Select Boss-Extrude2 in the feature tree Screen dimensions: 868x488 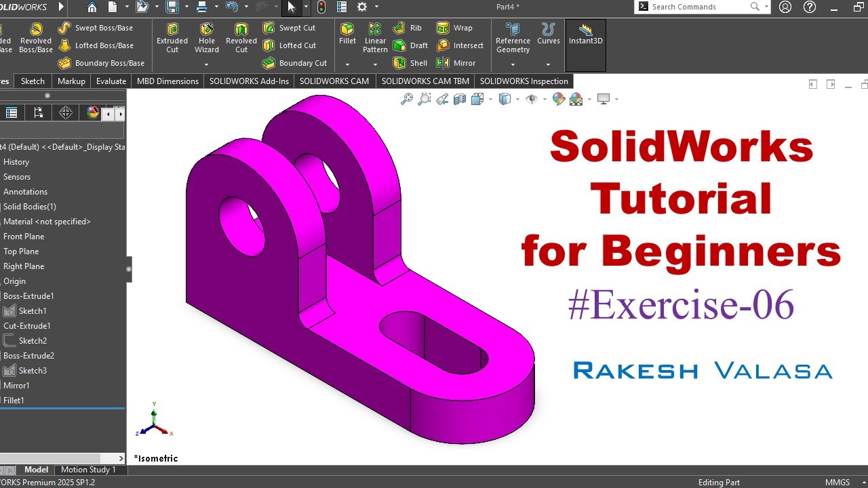28,356
